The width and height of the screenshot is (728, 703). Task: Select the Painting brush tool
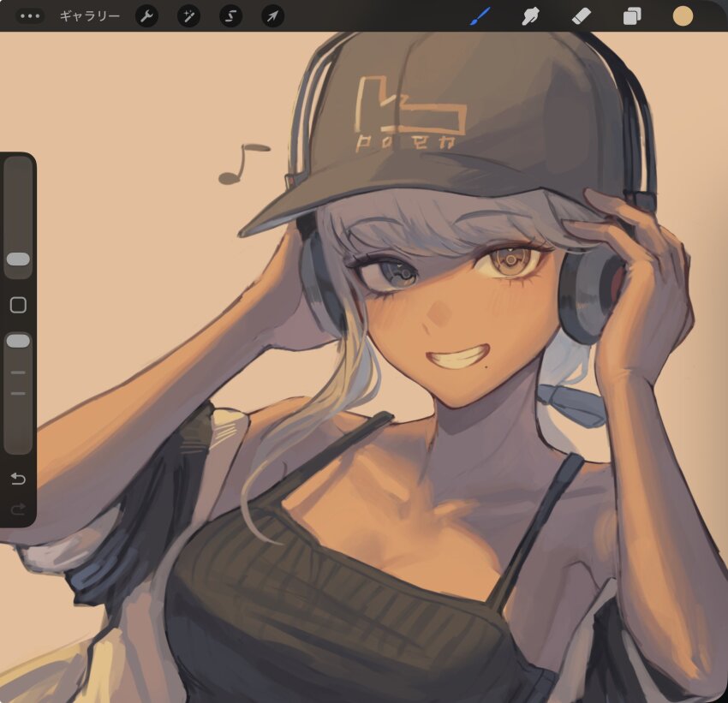(479, 15)
